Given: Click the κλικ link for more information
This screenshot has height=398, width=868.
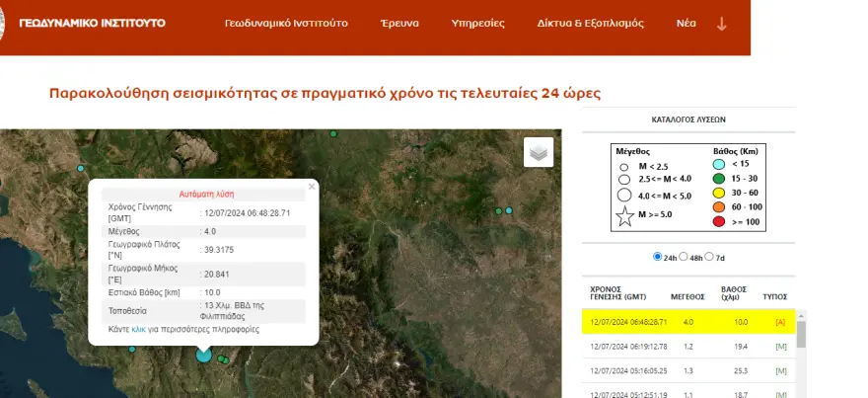Looking at the screenshot, I should 138,329.
